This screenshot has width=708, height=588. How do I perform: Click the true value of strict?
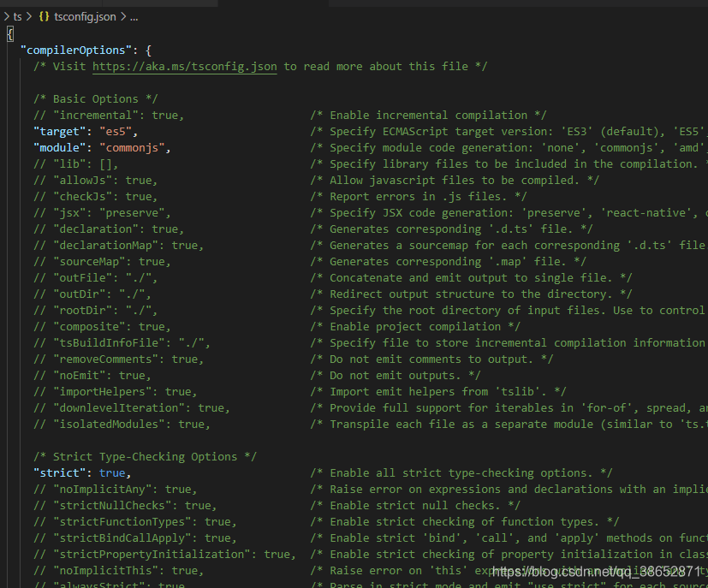point(112,472)
